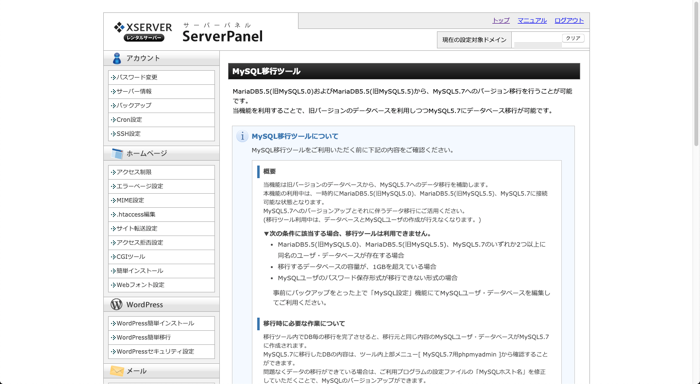Open サーバー情報 in the sidebar
This screenshot has height=384, width=700.
tap(161, 91)
